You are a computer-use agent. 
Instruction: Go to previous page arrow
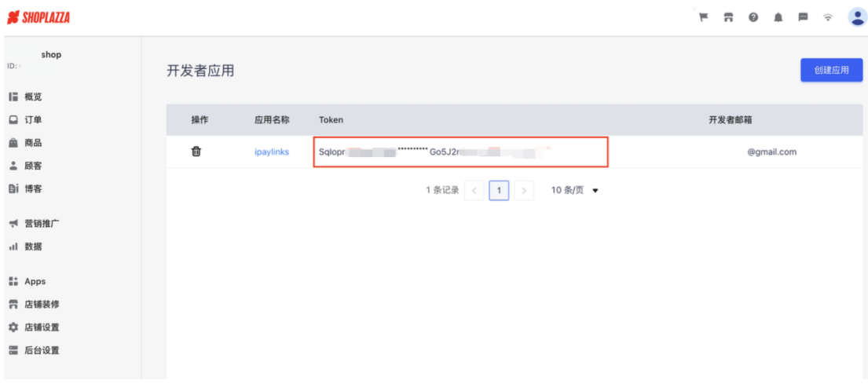click(x=474, y=190)
